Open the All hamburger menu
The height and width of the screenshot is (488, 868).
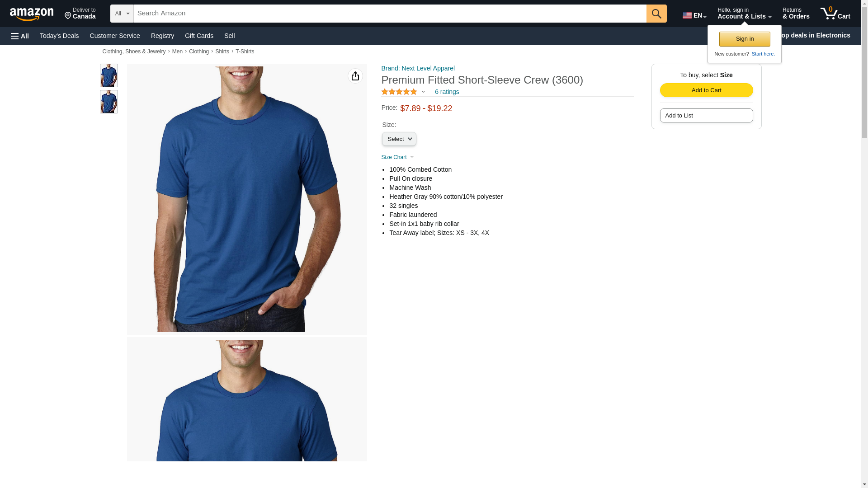(20, 36)
